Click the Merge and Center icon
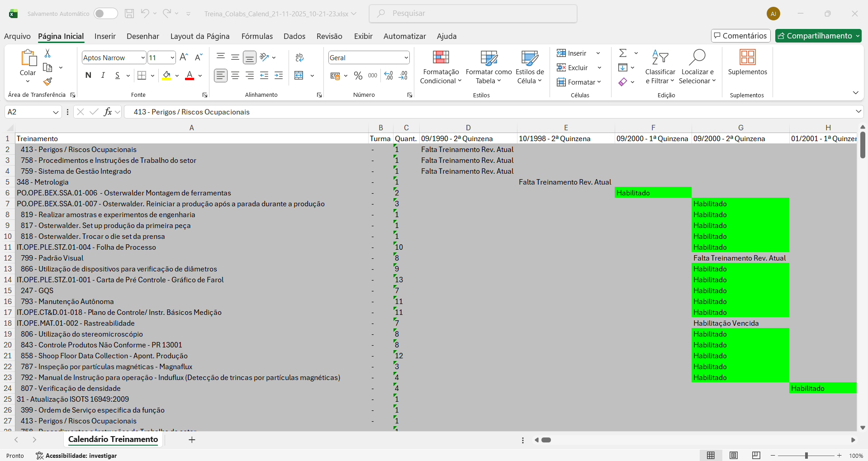The height and width of the screenshot is (461, 868). [x=299, y=76]
